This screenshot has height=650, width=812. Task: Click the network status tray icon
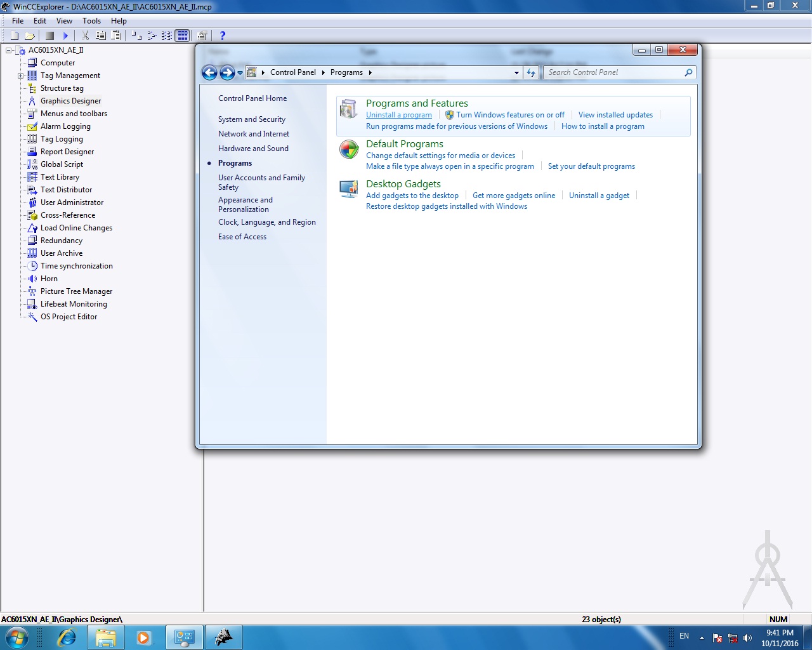pyautogui.click(x=733, y=638)
